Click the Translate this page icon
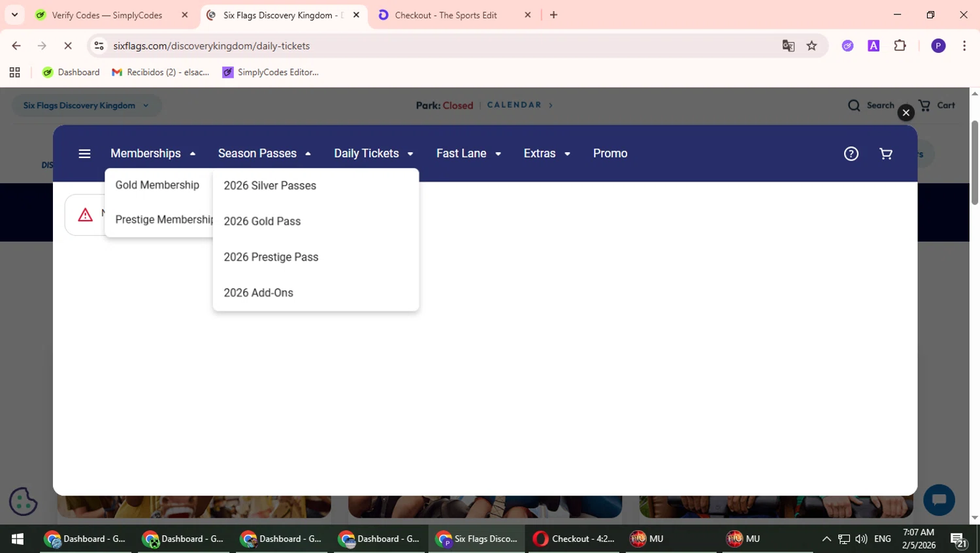Image resolution: width=980 pixels, height=553 pixels. click(x=788, y=46)
